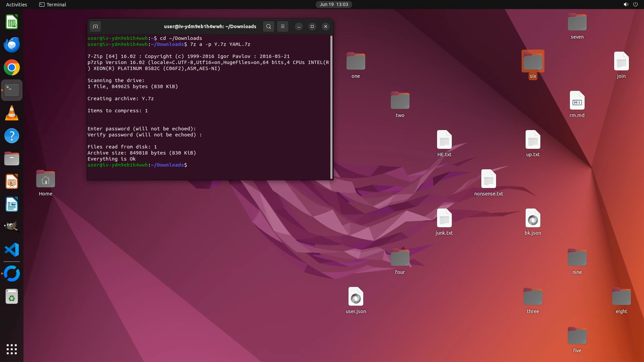Launch GIMP image editor from dock
This screenshot has width=644, height=362.
12,227
